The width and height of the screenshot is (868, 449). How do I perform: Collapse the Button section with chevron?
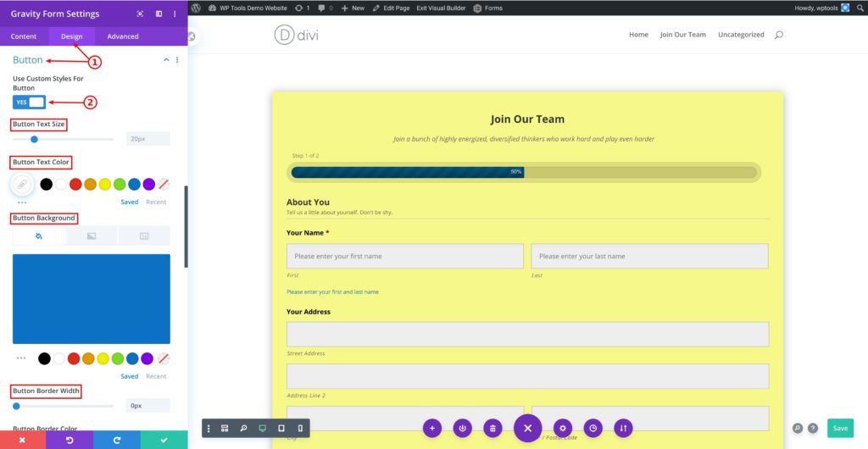[x=166, y=59]
